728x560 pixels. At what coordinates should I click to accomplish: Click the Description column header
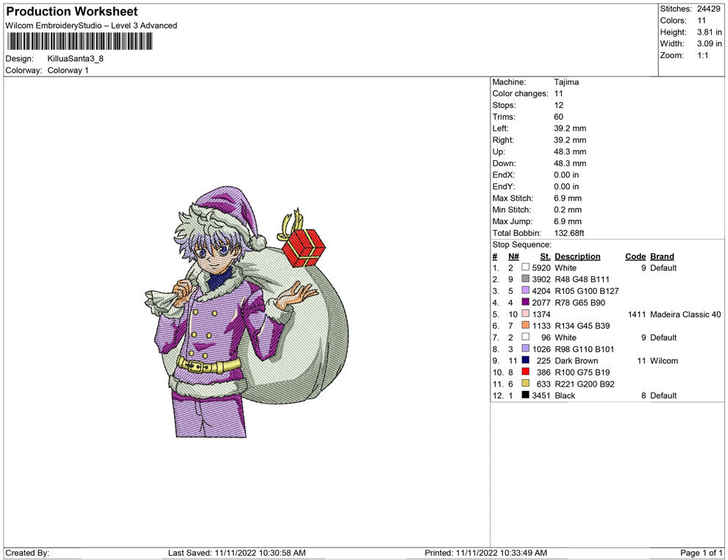click(577, 256)
